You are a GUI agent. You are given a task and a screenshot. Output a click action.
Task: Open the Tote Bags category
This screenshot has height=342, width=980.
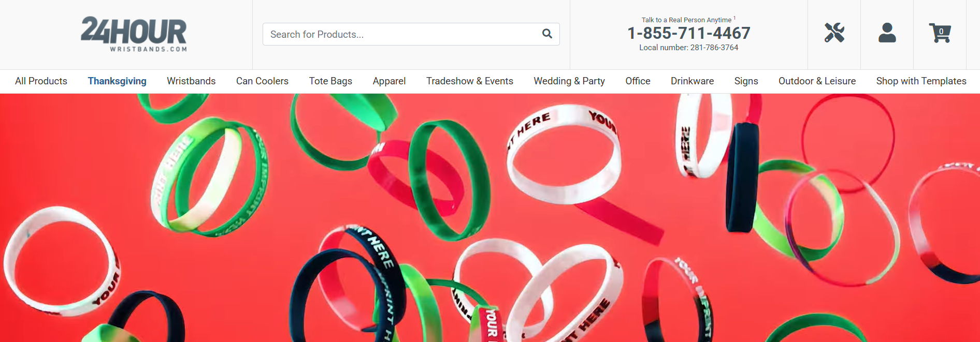click(330, 81)
